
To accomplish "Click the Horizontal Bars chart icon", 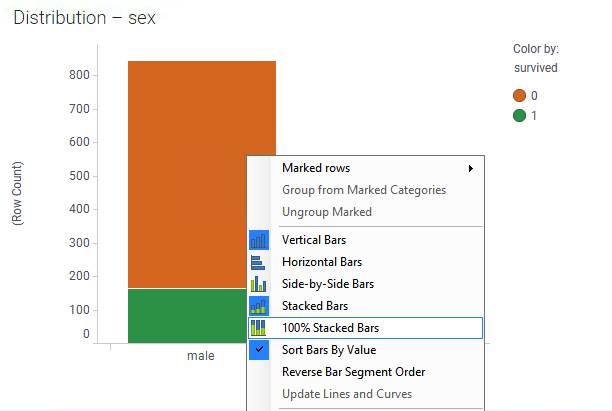I will (x=258, y=262).
